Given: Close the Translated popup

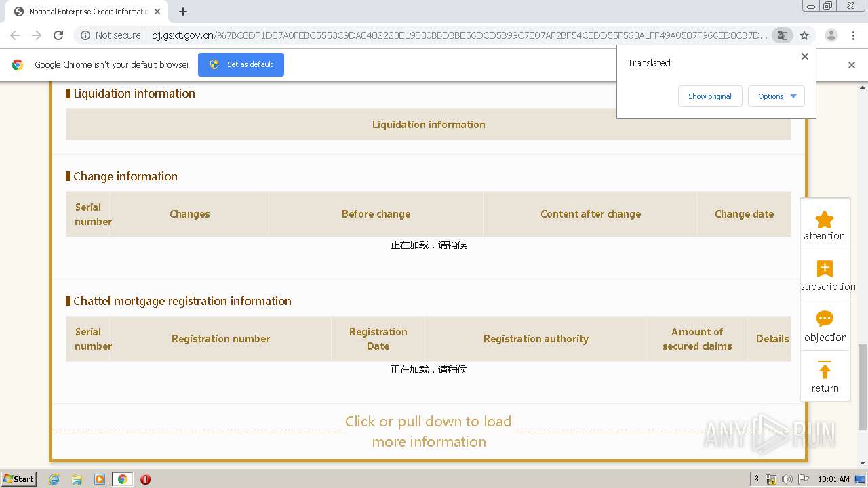Looking at the screenshot, I should tap(805, 56).
